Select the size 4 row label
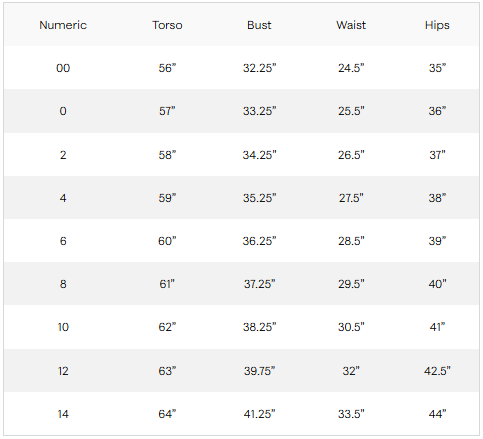Screen dimensions: 483x439 (63, 198)
